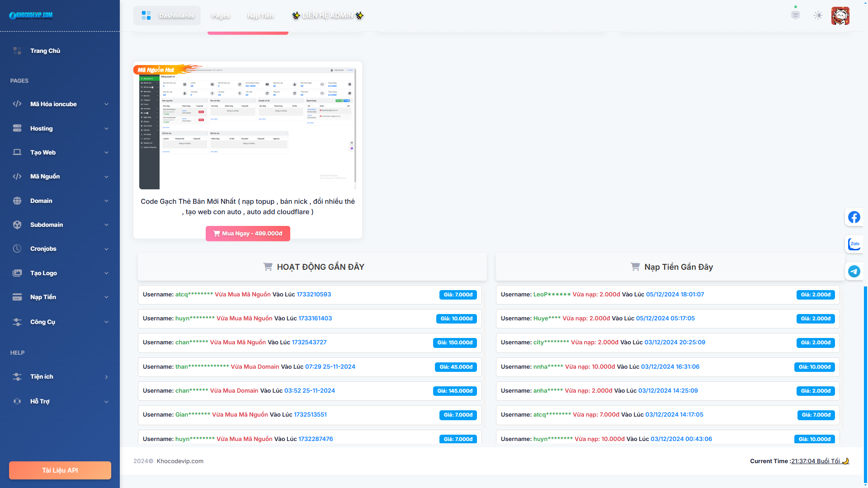Click the Code Gạch Thẻ product thumbnail
This screenshot has width=868, height=488.
tap(247, 128)
